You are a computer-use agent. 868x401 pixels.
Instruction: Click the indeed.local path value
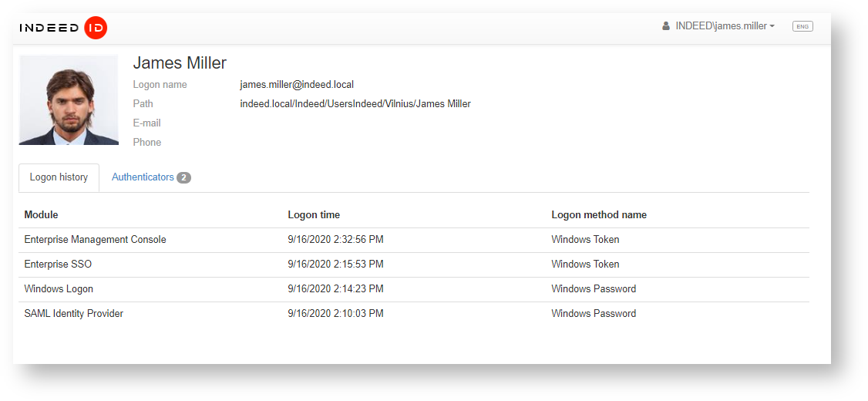tap(355, 104)
